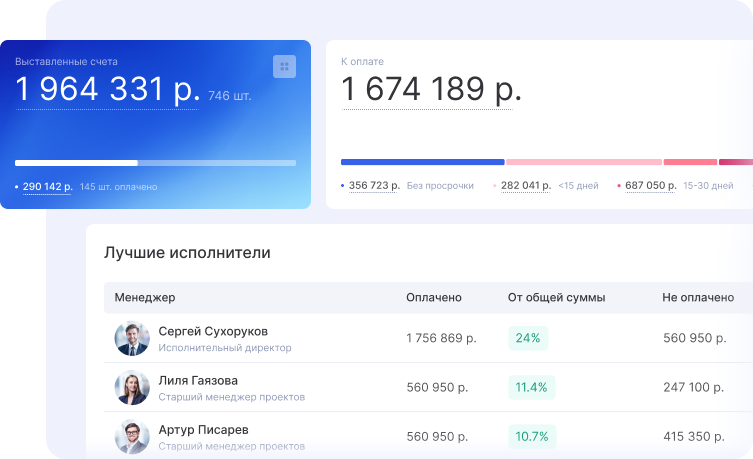Click the 282 041 р. under-15-days amount

point(525,185)
